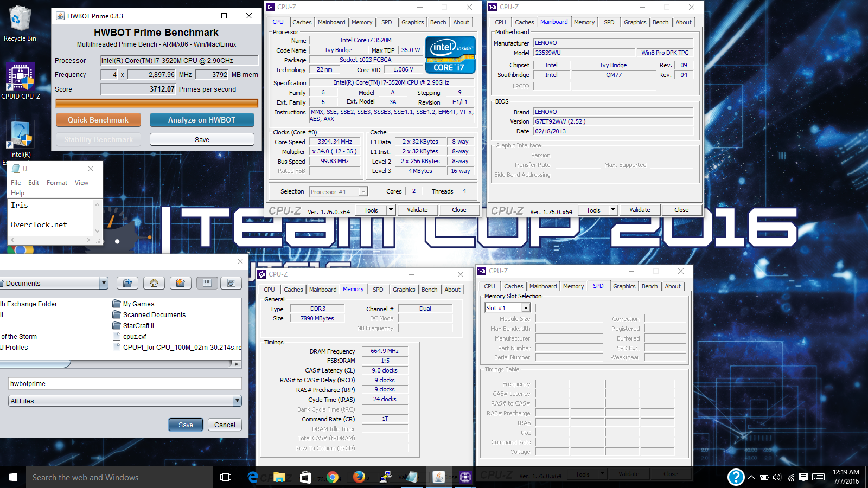Launch Microsoft Edge from the taskbar

(253, 477)
